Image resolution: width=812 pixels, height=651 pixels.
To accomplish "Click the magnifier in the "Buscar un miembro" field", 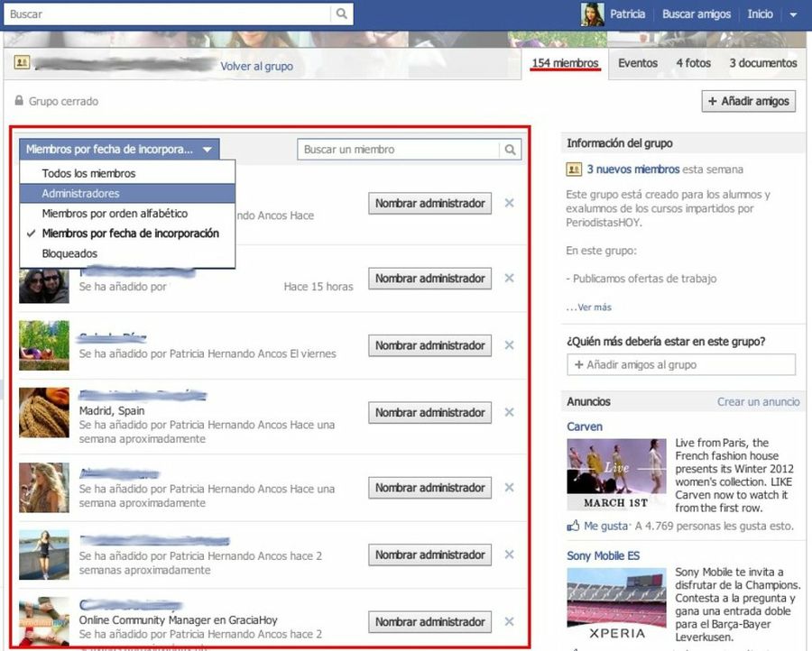I will coord(512,149).
